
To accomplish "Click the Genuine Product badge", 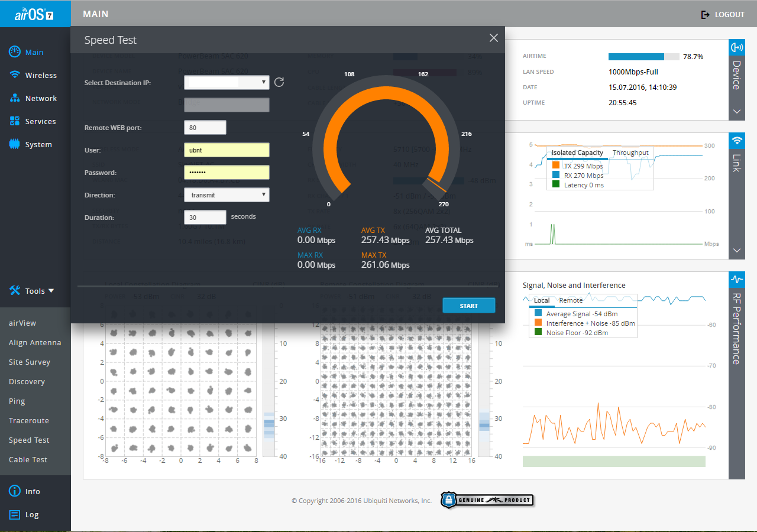I will click(x=487, y=500).
